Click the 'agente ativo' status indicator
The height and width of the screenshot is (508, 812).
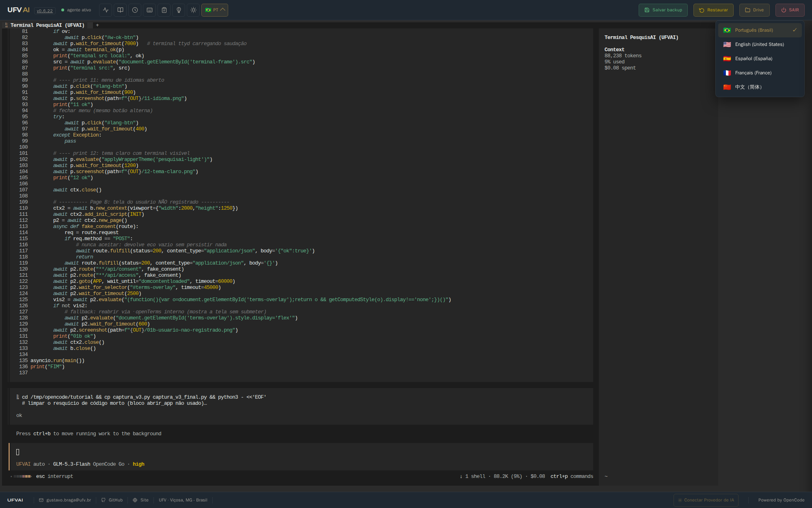[76, 10]
